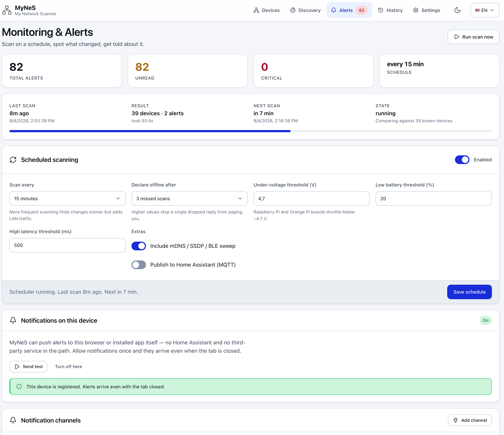
Task: Click the 82 unread badge on Alerts
Action: [x=361, y=10]
